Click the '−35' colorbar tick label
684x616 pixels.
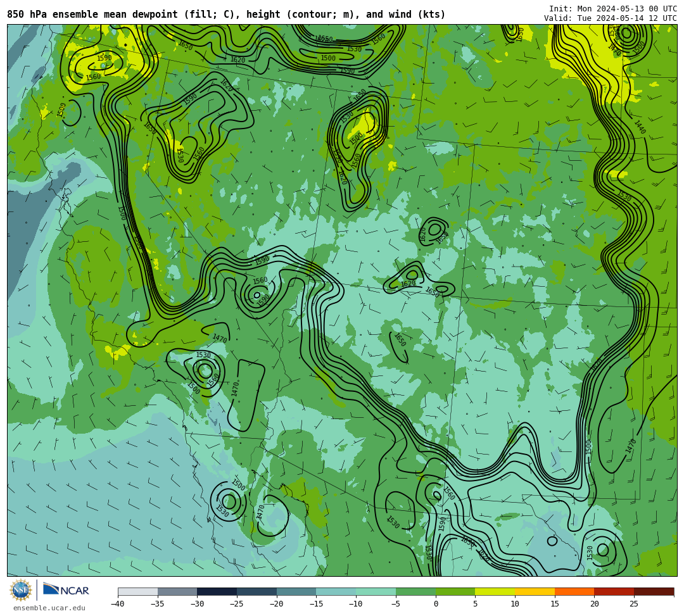(x=157, y=604)
